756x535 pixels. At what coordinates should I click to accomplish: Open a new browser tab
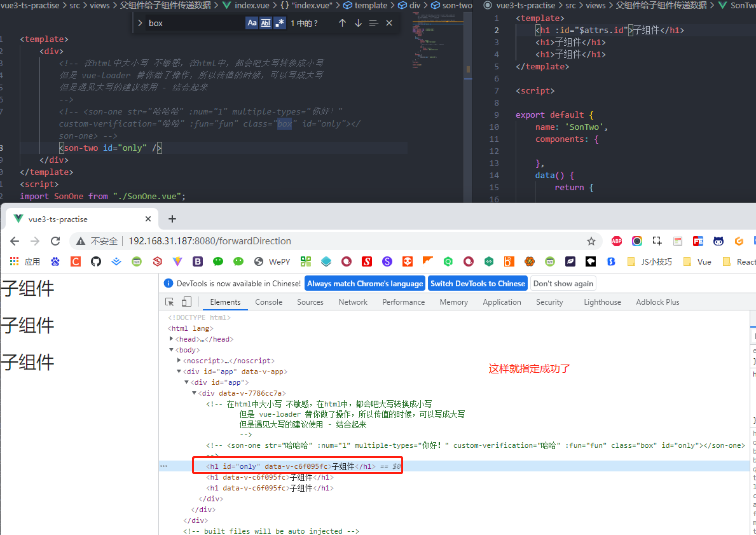tap(172, 219)
